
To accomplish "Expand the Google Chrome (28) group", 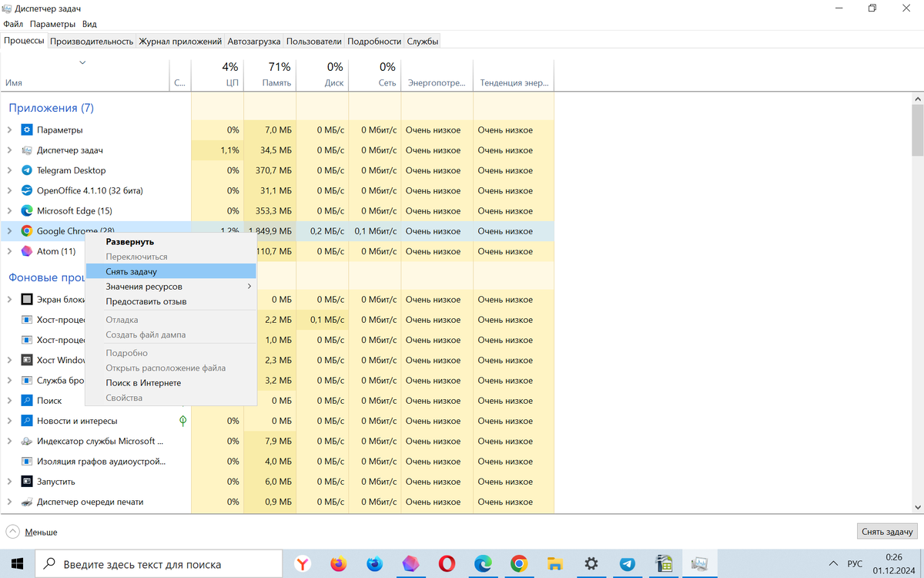I will (x=9, y=231).
